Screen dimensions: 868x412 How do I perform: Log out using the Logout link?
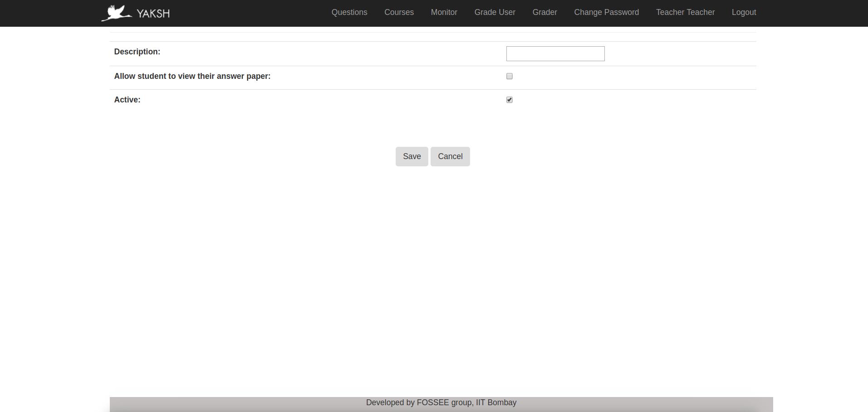tap(744, 12)
